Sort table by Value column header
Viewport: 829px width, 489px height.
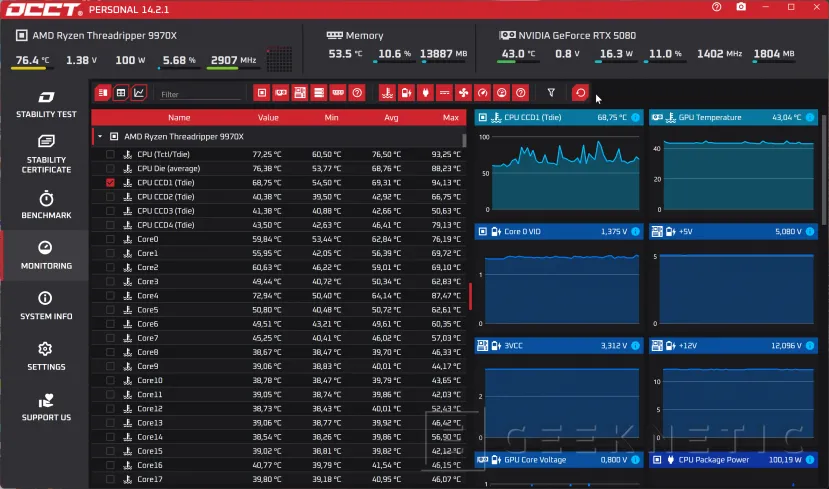[x=268, y=117]
